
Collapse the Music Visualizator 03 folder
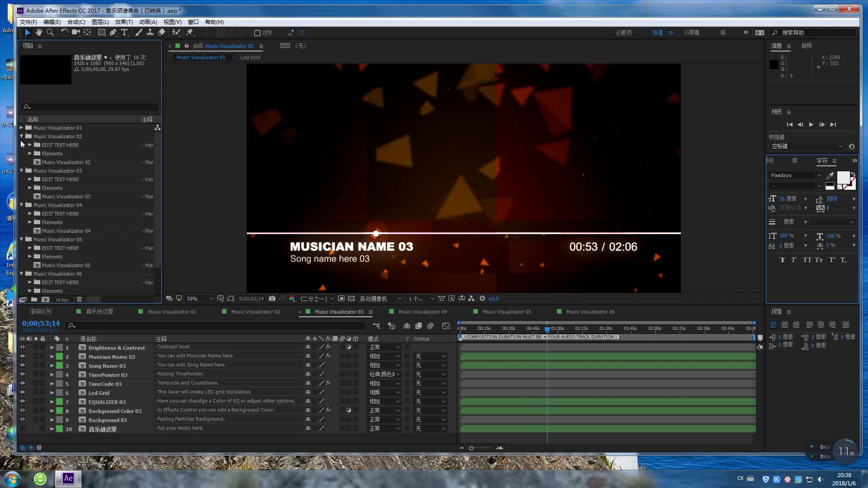tap(21, 170)
